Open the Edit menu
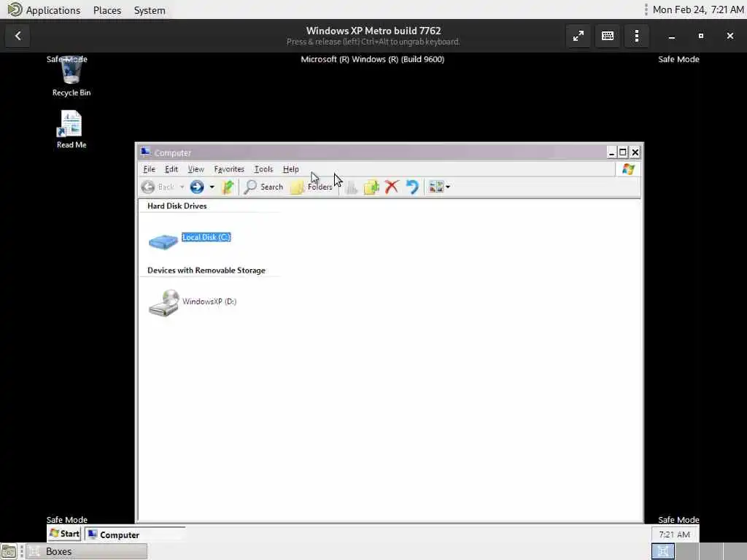This screenshot has height=560, width=747. point(171,169)
